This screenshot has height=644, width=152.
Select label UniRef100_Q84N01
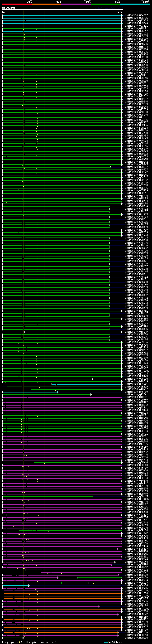[136, 384]
